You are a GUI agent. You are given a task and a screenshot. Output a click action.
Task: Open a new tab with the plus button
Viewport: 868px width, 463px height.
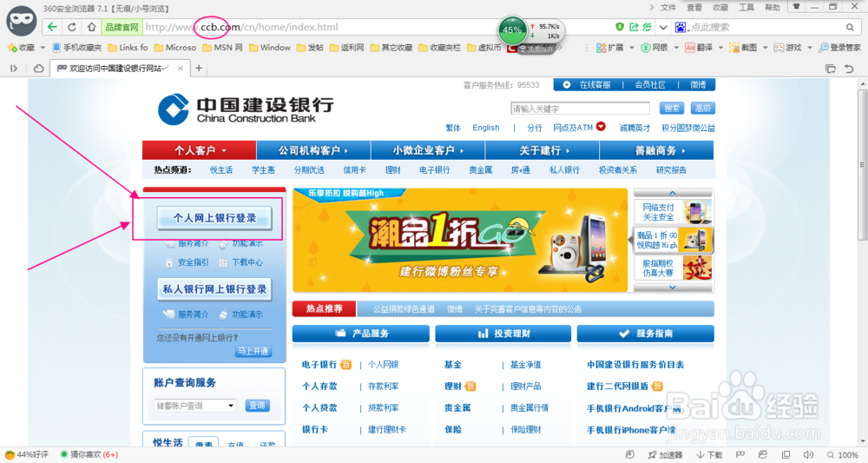click(199, 68)
